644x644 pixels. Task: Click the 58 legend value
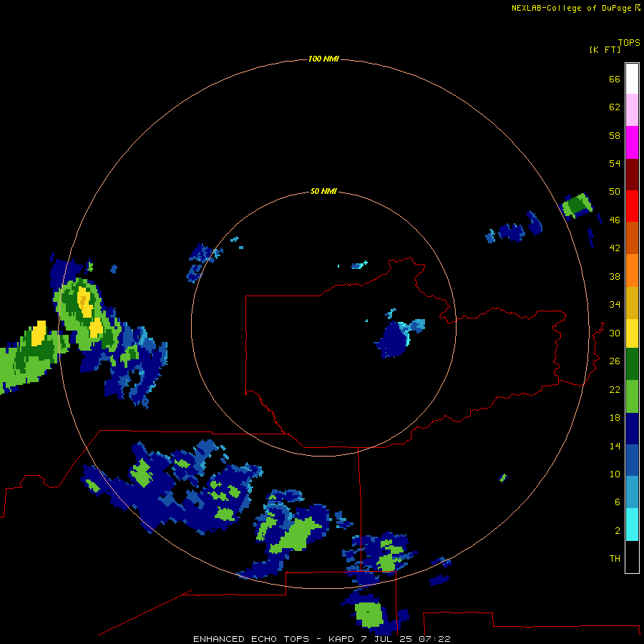(615, 135)
